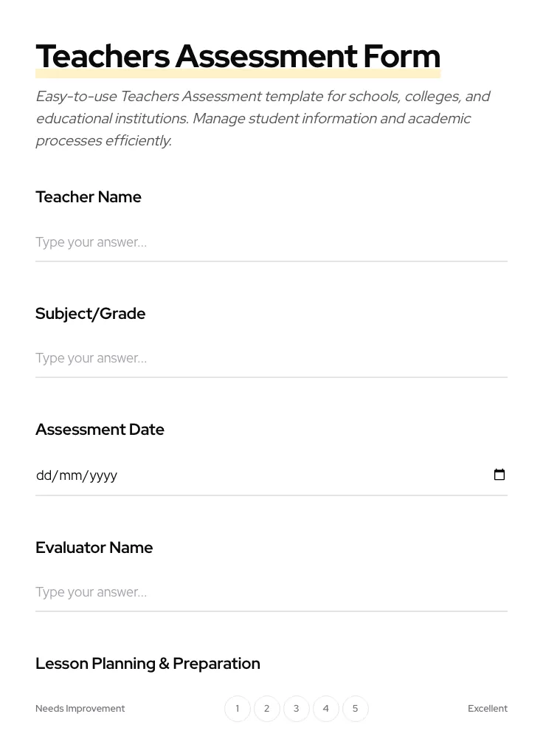Give an Excellent rating of 5
543x756 pixels.
pyautogui.click(x=355, y=708)
